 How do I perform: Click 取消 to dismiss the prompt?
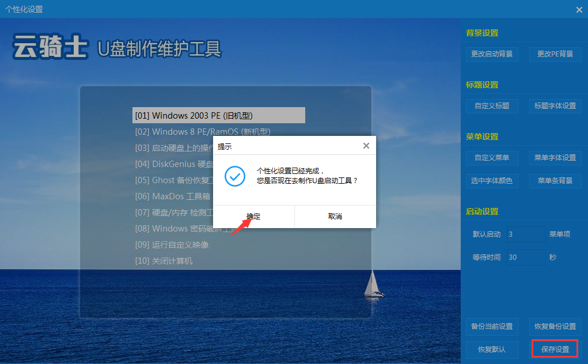[x=336, y=216]
